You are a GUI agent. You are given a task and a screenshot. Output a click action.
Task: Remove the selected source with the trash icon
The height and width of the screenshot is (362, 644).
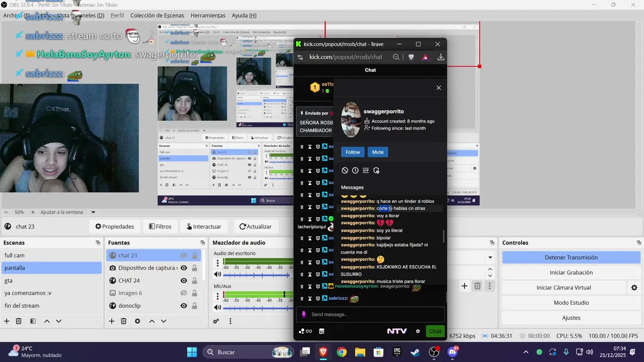124,321
